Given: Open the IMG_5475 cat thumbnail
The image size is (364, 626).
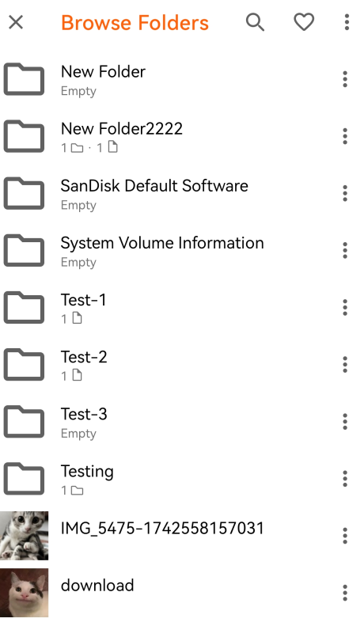Looking at the screenshot, I should click(x=24, y=536).
